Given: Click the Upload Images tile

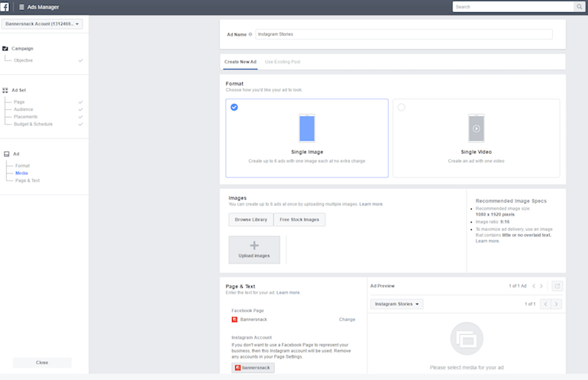Looking at the screenshot, I should [254, 250].
